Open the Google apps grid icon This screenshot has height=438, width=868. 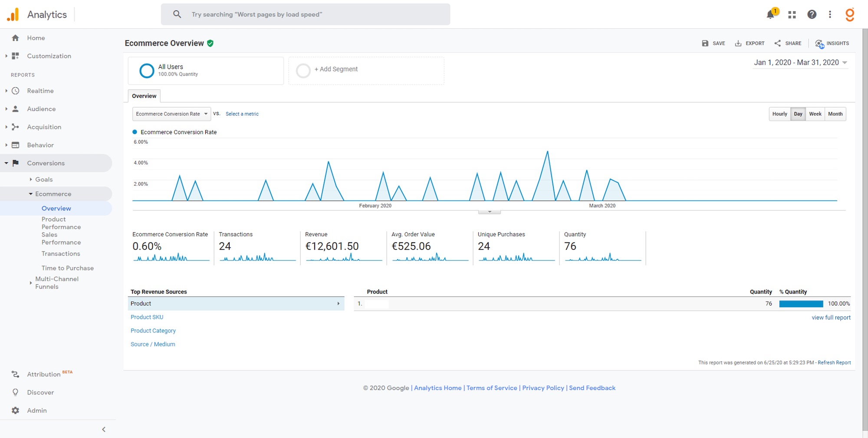[x=792, y=14]
